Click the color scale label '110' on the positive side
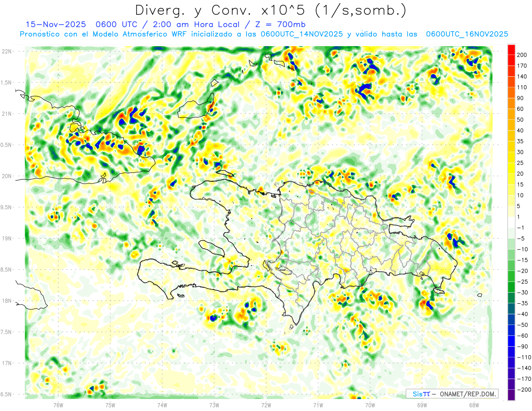 [522, 87]
